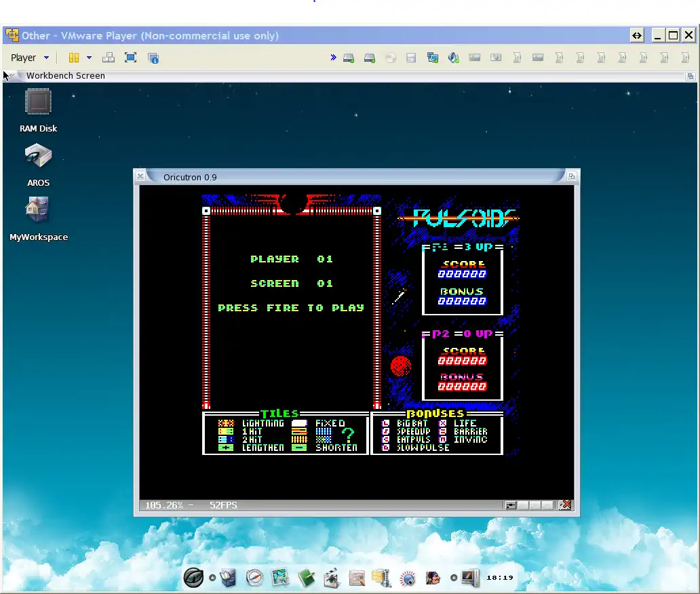Click the blue double-chevron expand devices arrow

(333, 57)
